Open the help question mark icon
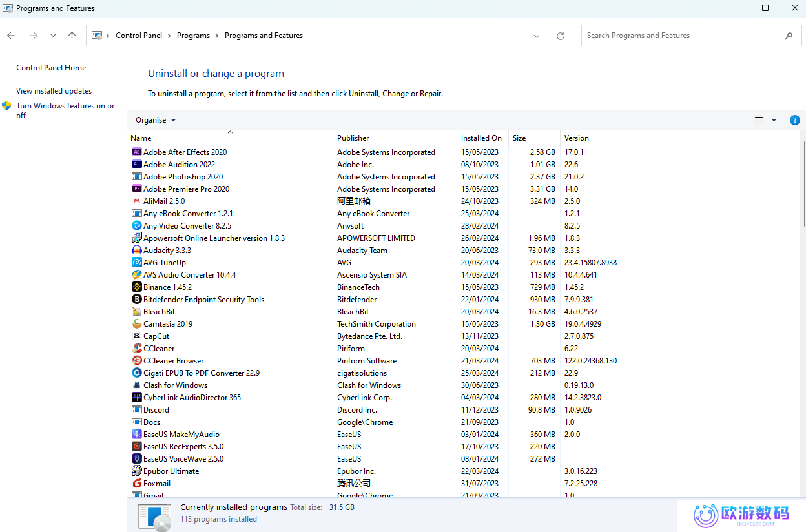 point(795,120)
